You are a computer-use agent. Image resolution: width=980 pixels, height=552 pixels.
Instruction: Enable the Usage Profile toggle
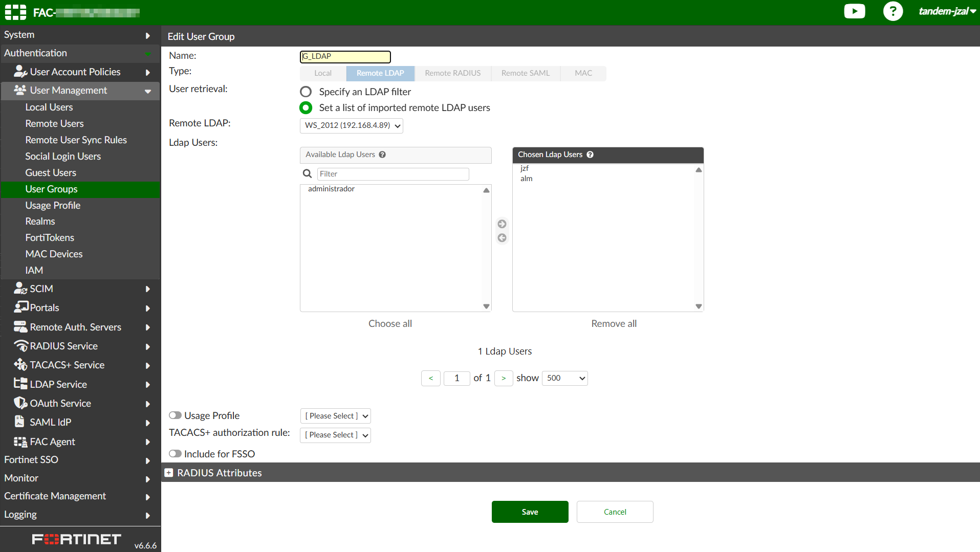tap(176, 415)
